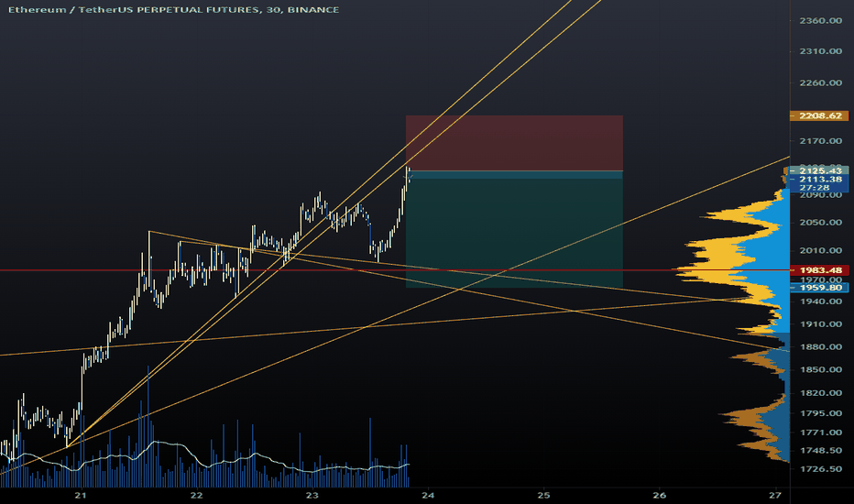Viewport: 854px width, 504px height.
Task: Click date 22 on time axis
Action: pos(197,495)
